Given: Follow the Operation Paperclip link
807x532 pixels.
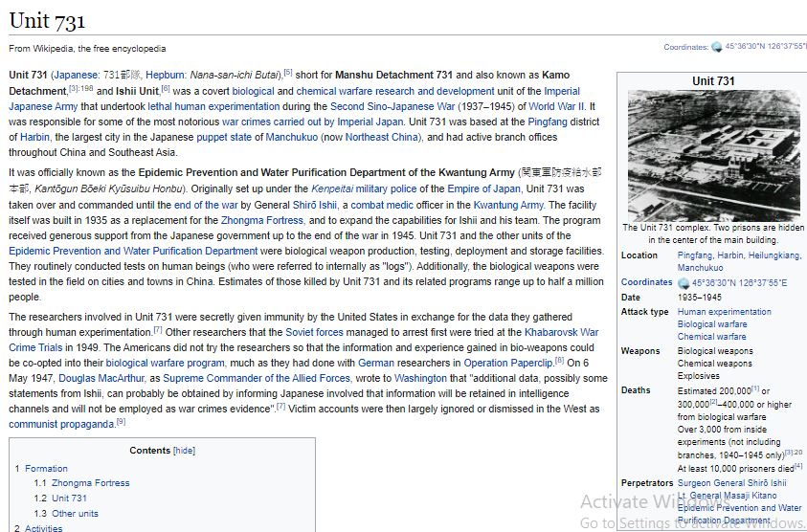Looking at the screenshot, I should click(x=508, y=364).
